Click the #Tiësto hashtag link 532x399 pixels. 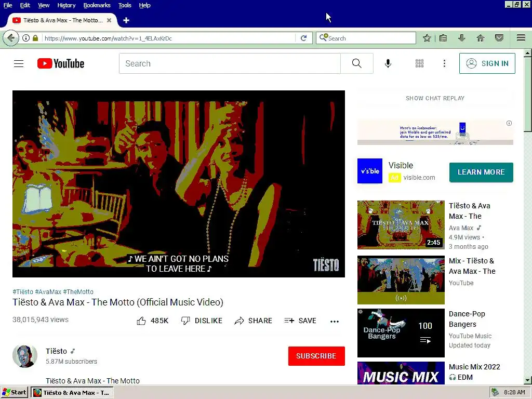(23, 292)
